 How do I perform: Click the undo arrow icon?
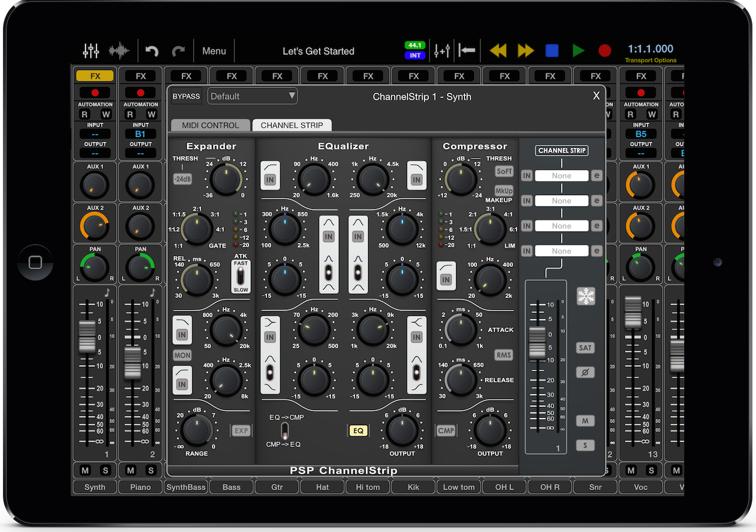click(x=152, y=51)
